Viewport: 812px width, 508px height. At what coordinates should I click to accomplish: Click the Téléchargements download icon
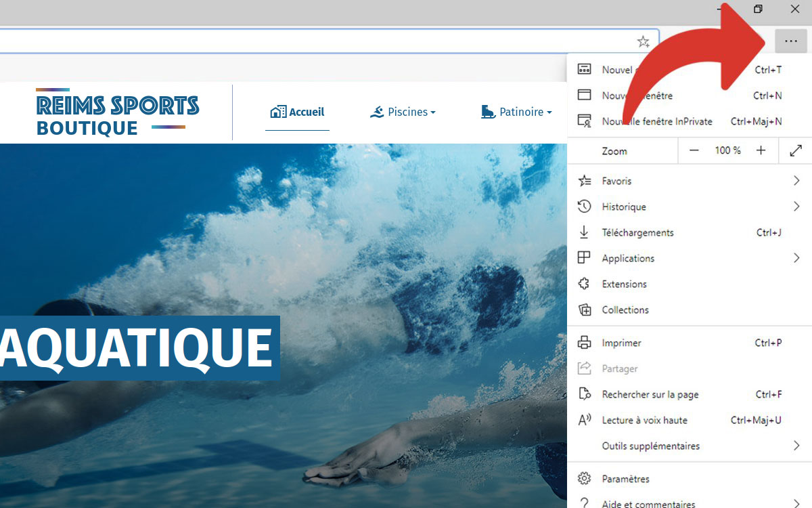pyautogui.click(x=584, y=232)
